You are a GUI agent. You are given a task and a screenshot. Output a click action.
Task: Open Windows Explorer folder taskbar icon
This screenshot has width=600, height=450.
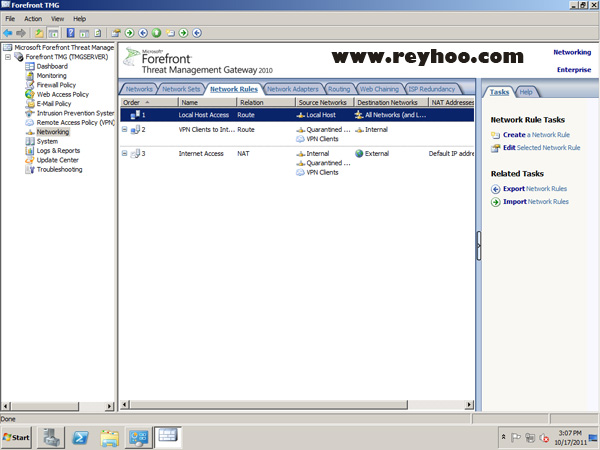coord(109,437)
